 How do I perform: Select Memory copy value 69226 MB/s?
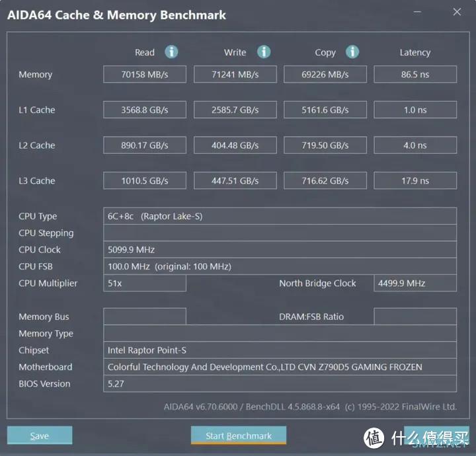coord(325,74)
